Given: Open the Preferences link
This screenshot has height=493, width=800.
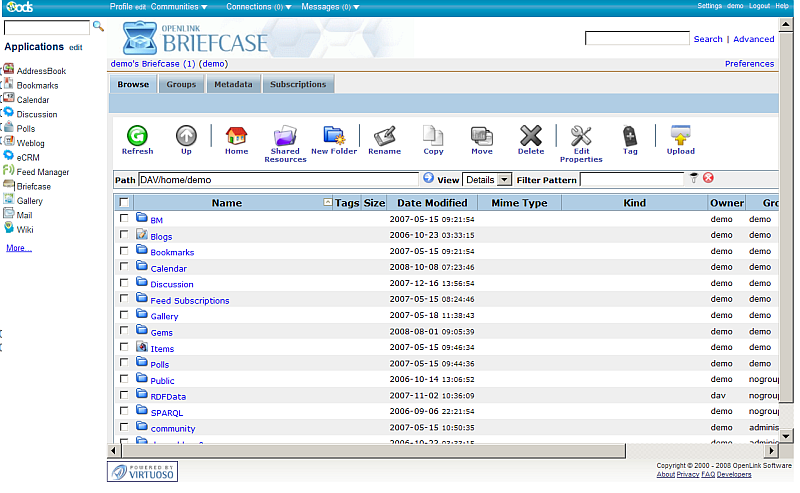Looking at the screenshot, I should tap(749, 64).
